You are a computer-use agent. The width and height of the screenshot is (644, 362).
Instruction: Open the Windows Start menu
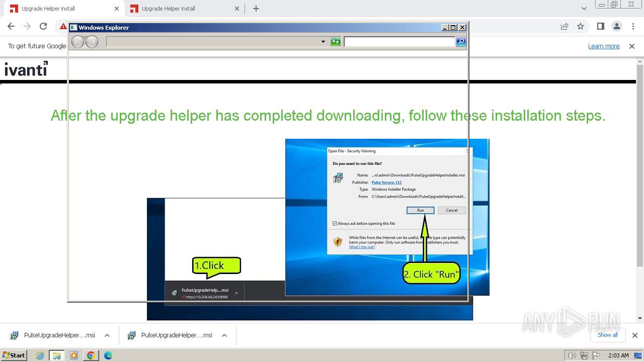14,355
